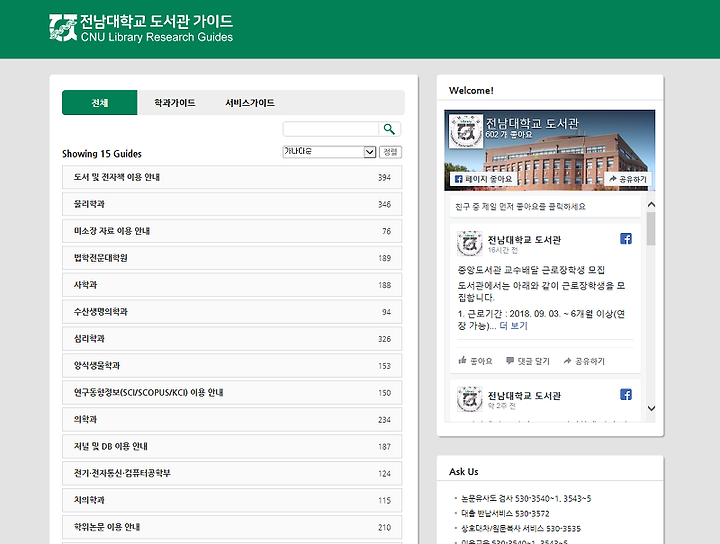Open the 학위논문 이용 안내 guide
The height and width of the screenshot is (544, 720).
[232, 527]
